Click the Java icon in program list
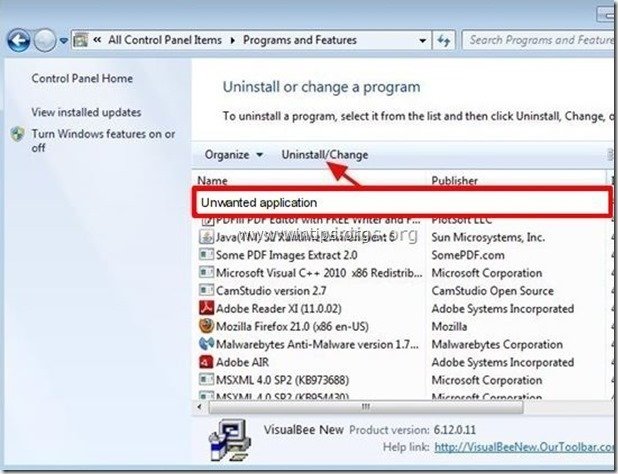Image resolution: width=618 pixels, height=474 pixels. (x=206, y=237)
